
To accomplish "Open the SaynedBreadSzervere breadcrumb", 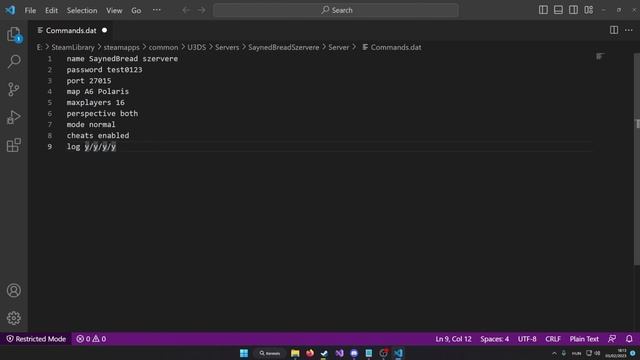I will click(284, 47).
